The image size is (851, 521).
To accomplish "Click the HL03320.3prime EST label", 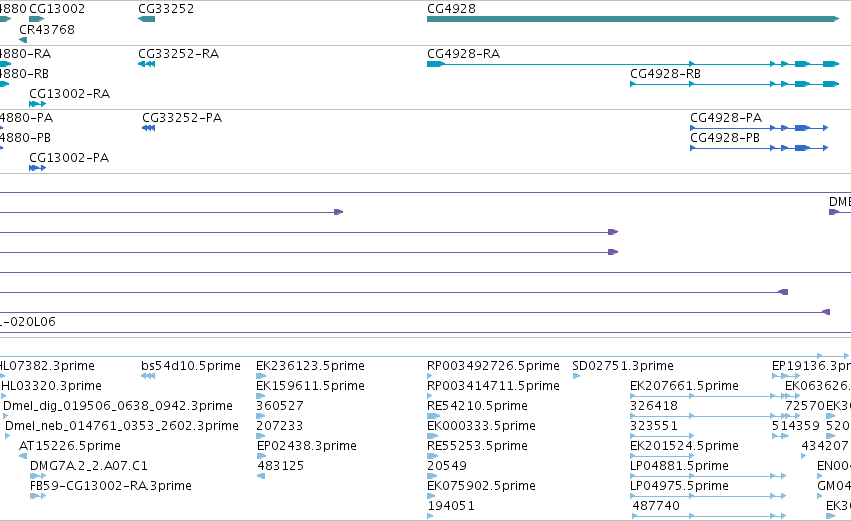I will pos(51,386).
